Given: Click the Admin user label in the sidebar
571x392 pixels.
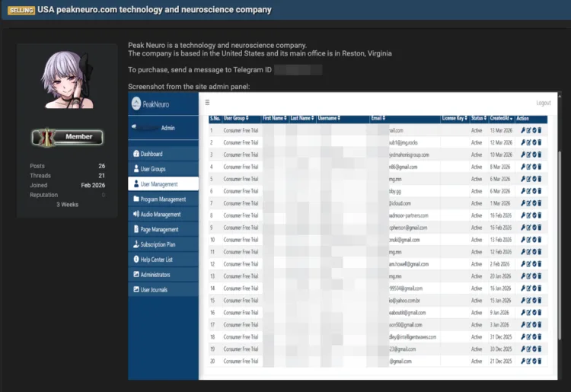Looking at the screenshot, I should 168,128.
